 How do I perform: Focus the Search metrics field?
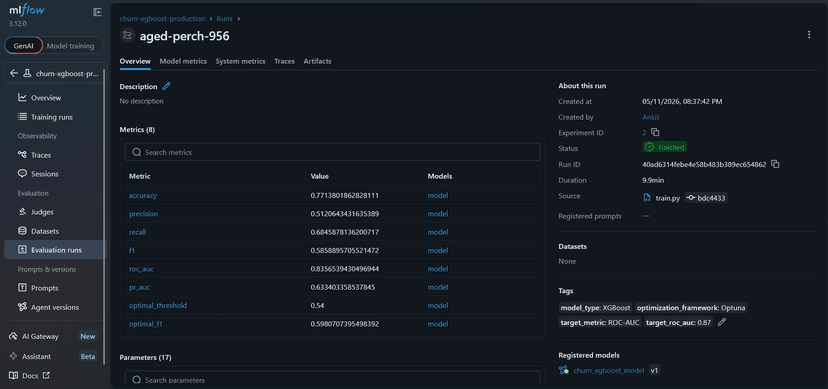click(x=332, y=152)
